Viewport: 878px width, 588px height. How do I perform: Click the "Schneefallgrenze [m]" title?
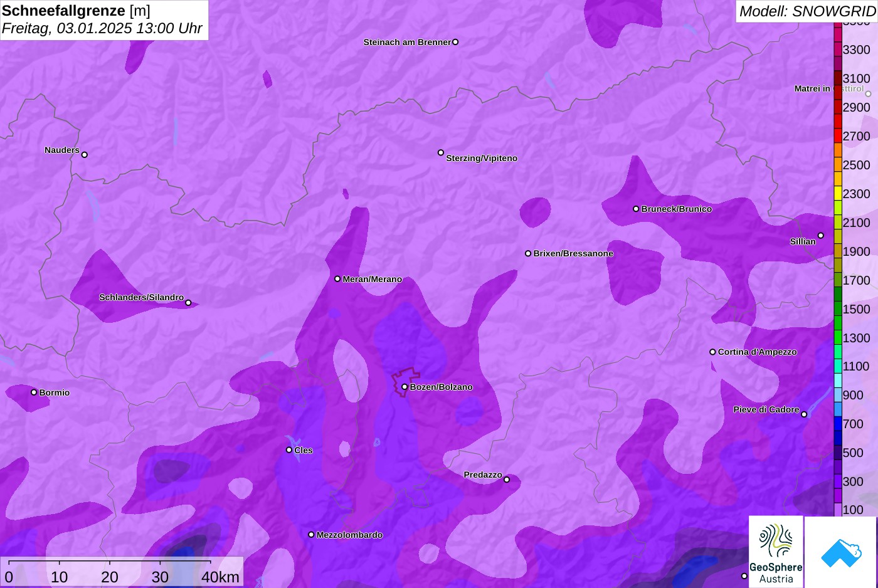coord(77,11)
